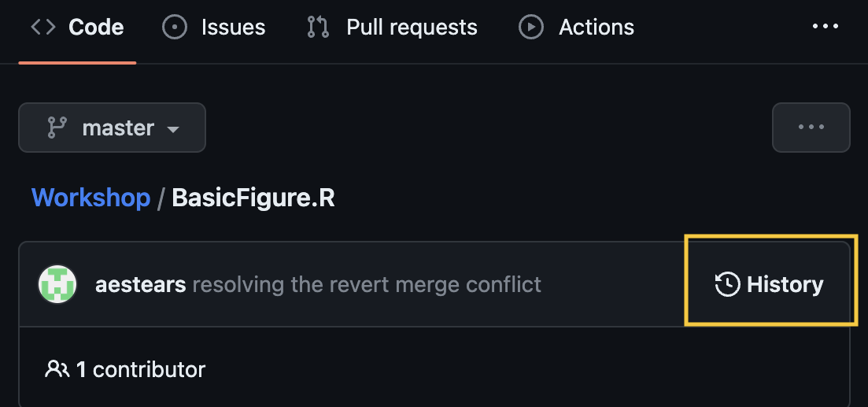Open the "resolving the revert merge conflict" commit
868x407 pixels.
click(367, 284)
